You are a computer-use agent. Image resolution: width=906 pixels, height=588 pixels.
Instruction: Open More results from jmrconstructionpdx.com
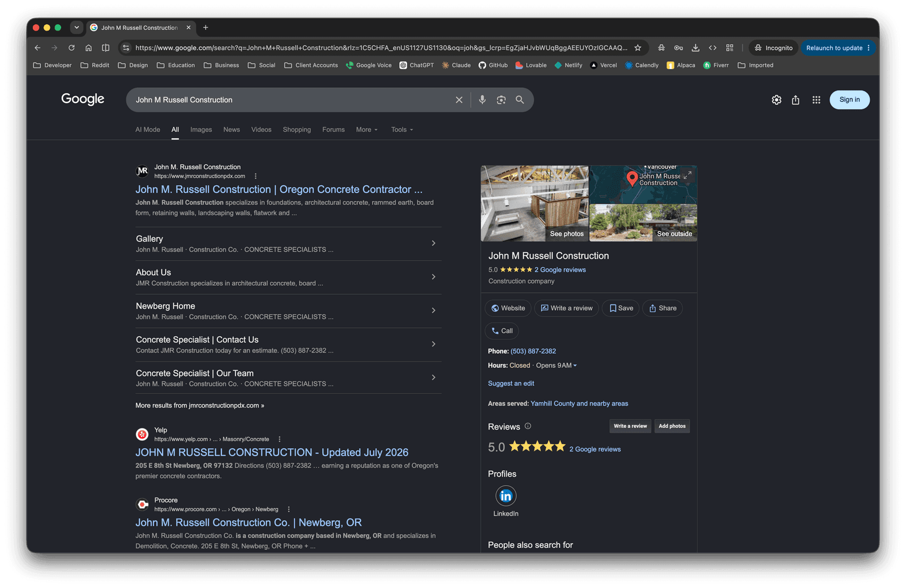[200, 406]
